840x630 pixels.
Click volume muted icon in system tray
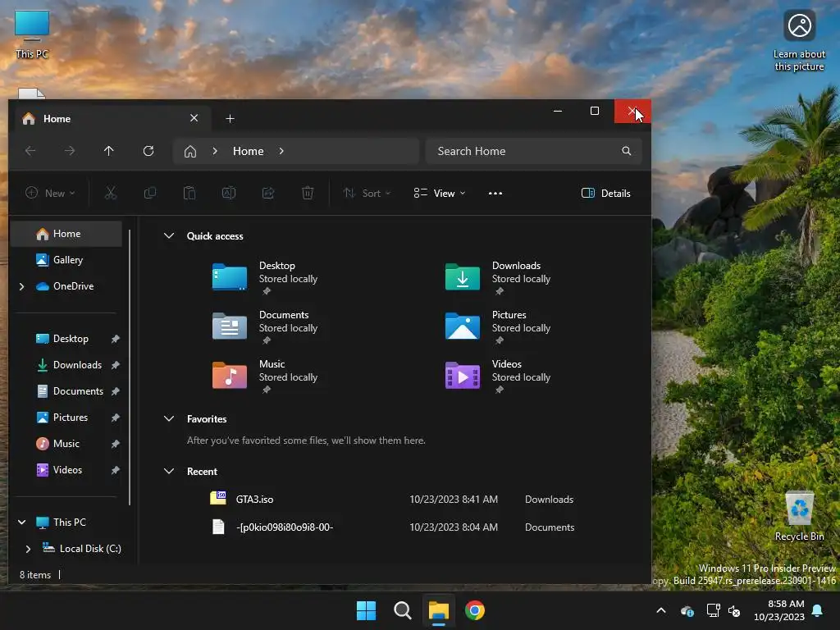point(734,610)
